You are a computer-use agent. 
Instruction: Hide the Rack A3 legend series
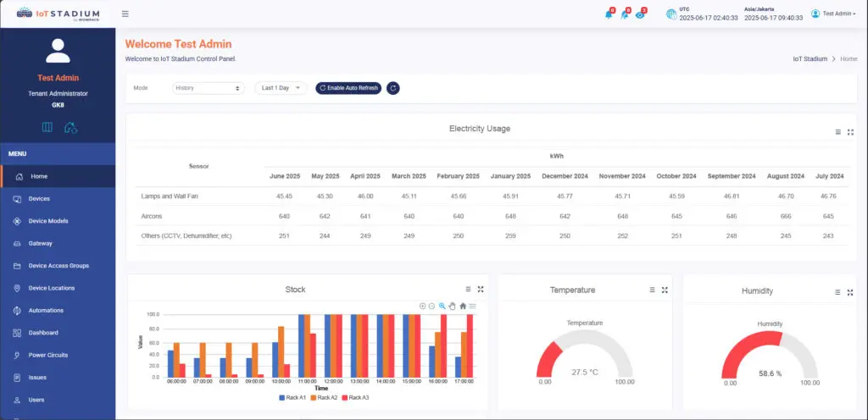(359, 397)
